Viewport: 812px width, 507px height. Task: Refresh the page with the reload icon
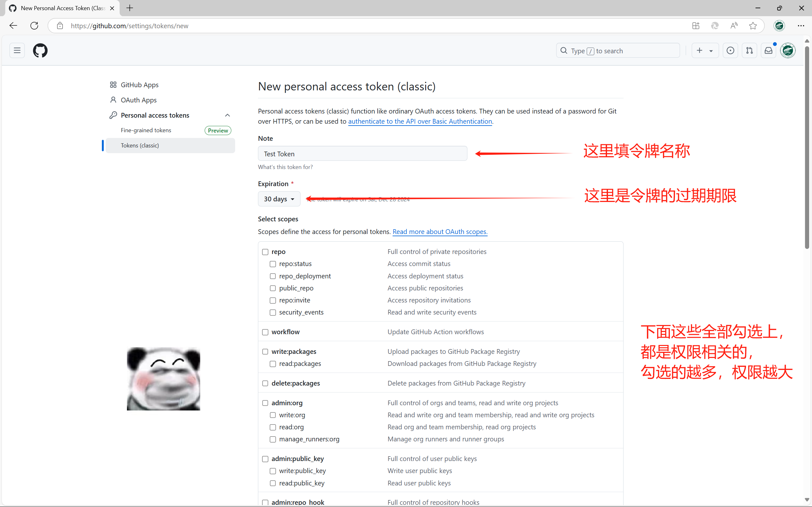[34, 26]
